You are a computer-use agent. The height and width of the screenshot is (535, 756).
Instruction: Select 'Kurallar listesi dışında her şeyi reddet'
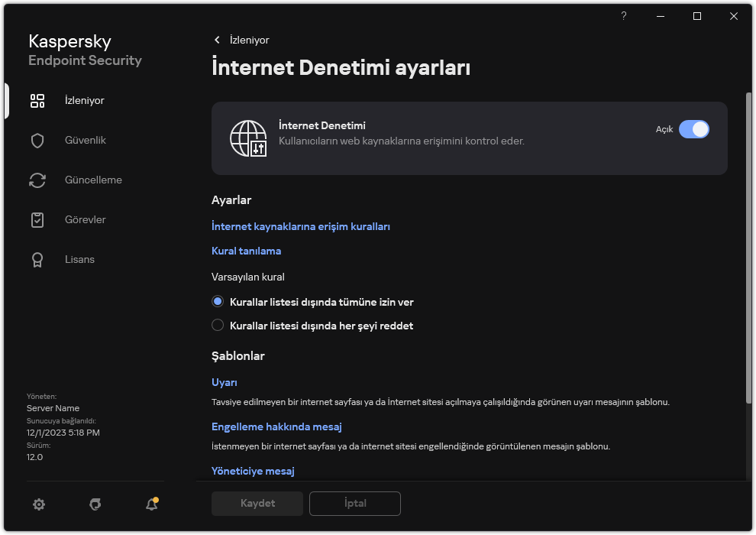(x=218, y=326)
